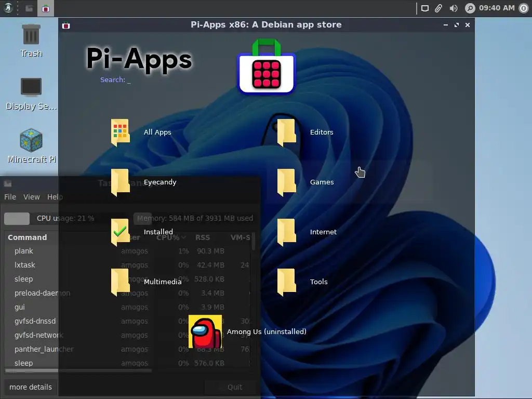Click the paperclip clipboard tray icon

[x=438, y=8]
